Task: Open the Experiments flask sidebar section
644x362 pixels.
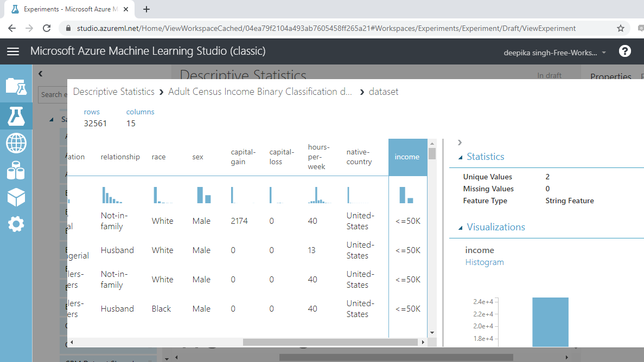Action: 16,116
